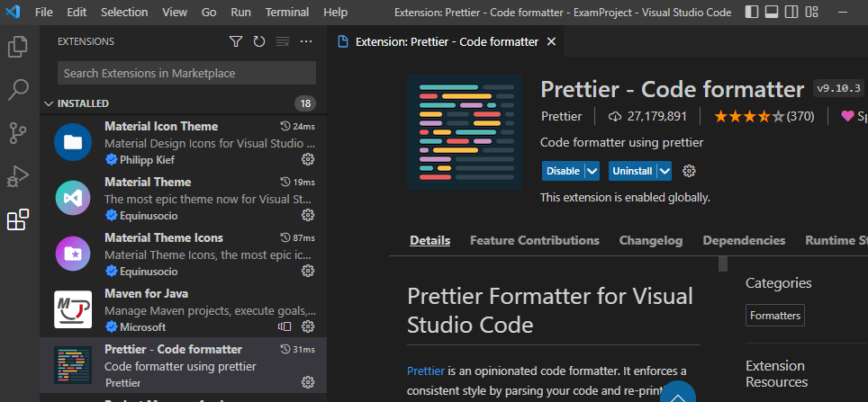Clear extensions search results icon
Screen dimensions: 868x402
click(283, 41)
